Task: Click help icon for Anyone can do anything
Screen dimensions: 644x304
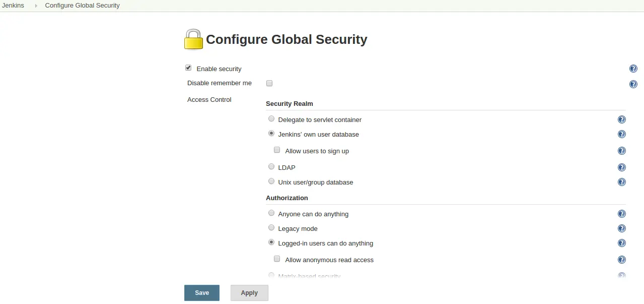Action: point(621,214)
